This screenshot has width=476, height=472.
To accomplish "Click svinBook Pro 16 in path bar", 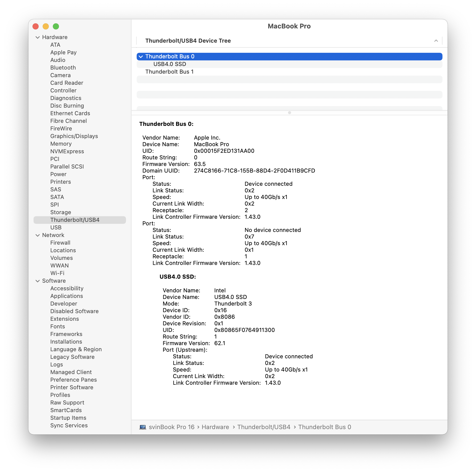I will pos(171,427).
